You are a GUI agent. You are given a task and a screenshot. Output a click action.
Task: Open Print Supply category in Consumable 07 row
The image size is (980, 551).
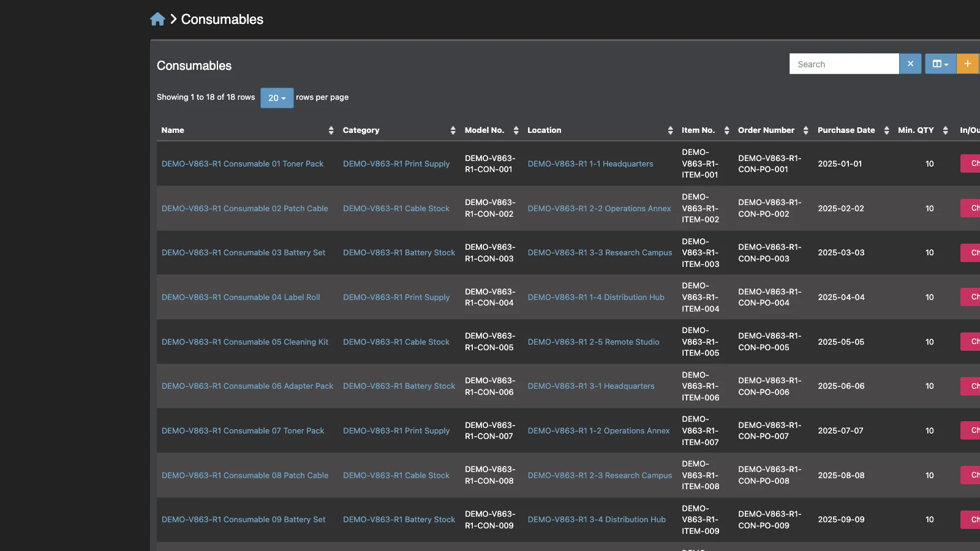click(396, 430)
